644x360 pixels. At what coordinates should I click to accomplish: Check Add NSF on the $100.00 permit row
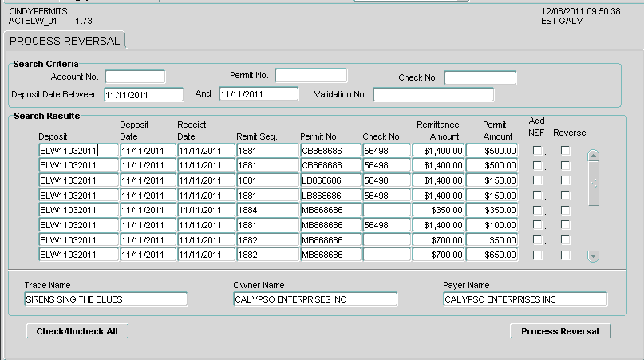tap(537, 225)
